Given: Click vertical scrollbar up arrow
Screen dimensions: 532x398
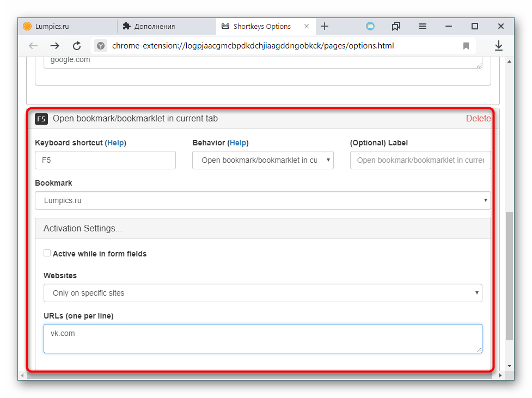Looking at the screenshot, I should point(509,62).
